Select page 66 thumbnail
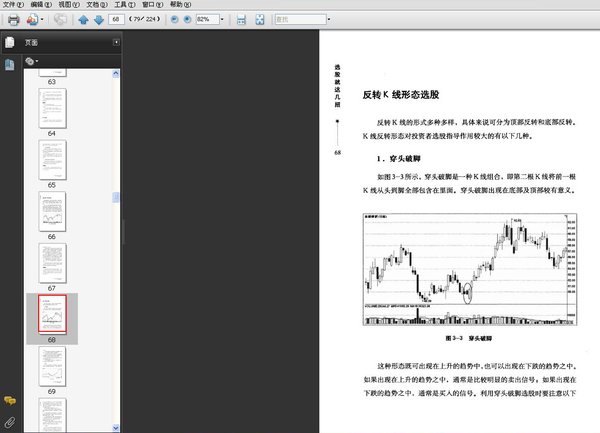Screen dimensions: 600x433 coord(52,212)
